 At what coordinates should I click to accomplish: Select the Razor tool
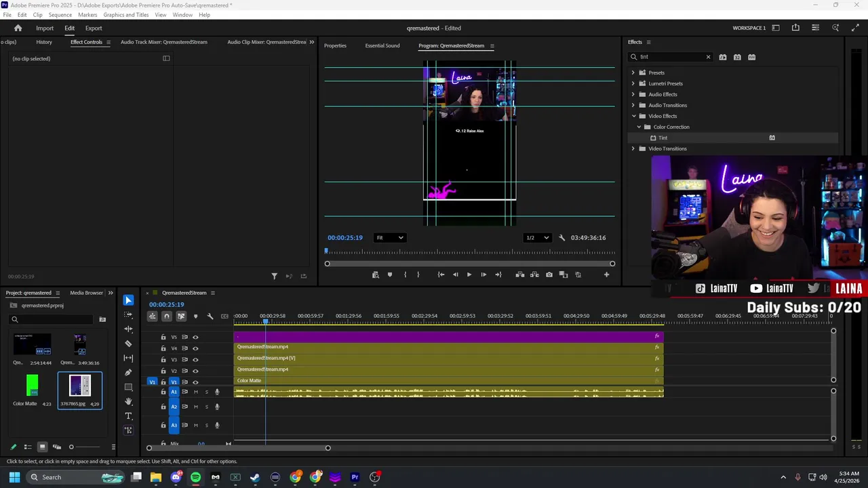coord(128,344)
